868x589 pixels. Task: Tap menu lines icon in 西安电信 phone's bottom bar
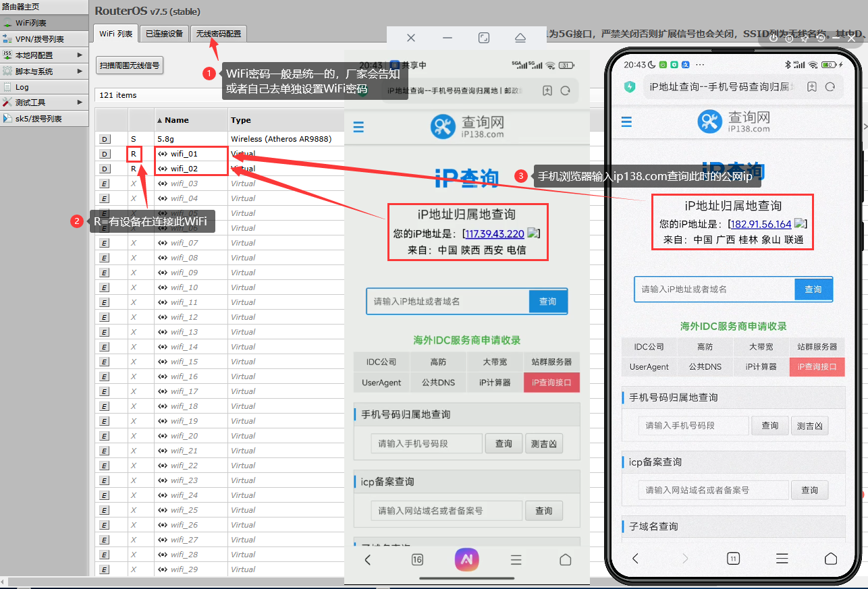click(516, 559)
